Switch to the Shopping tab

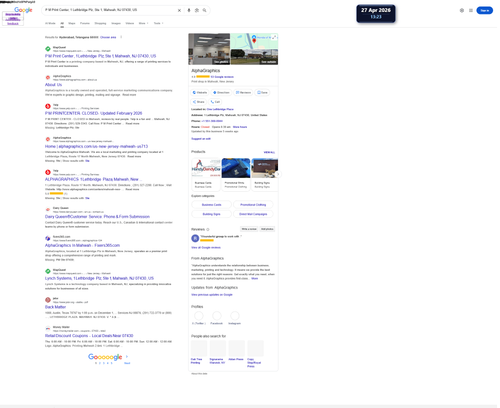tap(100, 23)
